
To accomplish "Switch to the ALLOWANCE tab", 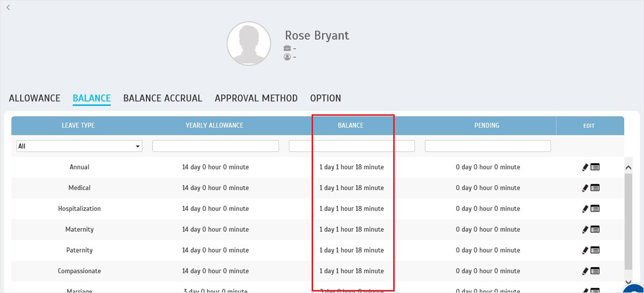I will pyautogui.click(x=34, y=98).
